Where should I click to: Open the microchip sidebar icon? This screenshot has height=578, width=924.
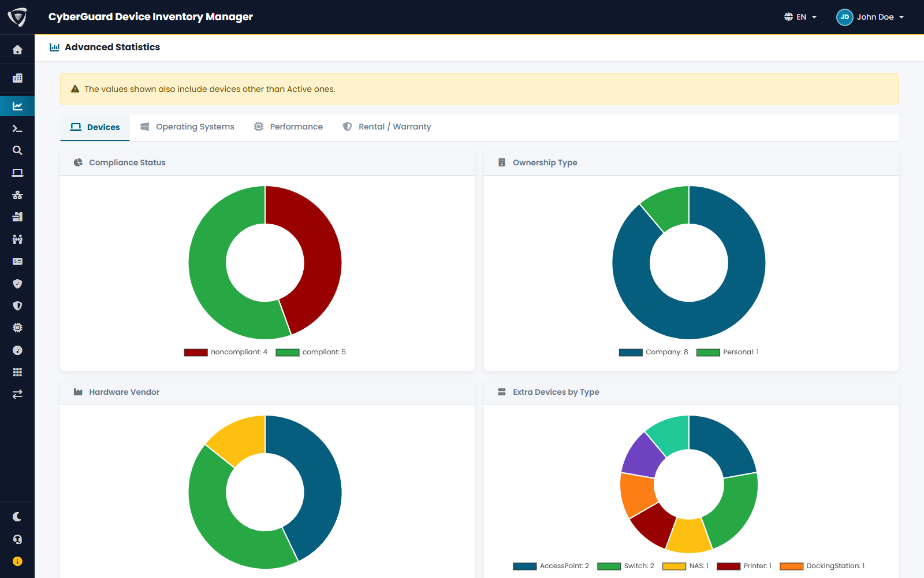[x=17, y=328]
